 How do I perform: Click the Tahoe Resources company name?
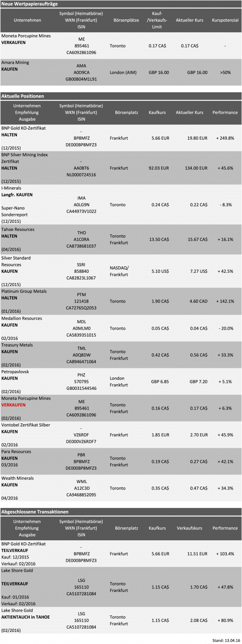click(18, 230)
